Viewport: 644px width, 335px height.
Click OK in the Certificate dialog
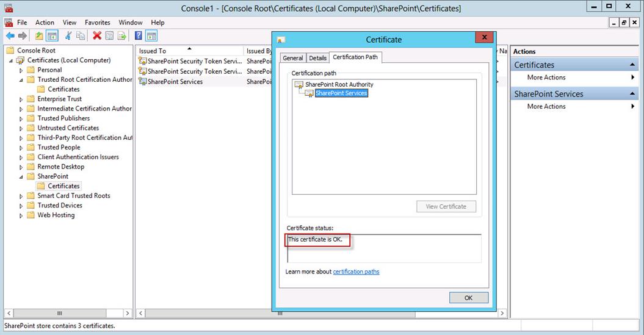[469, 298]
